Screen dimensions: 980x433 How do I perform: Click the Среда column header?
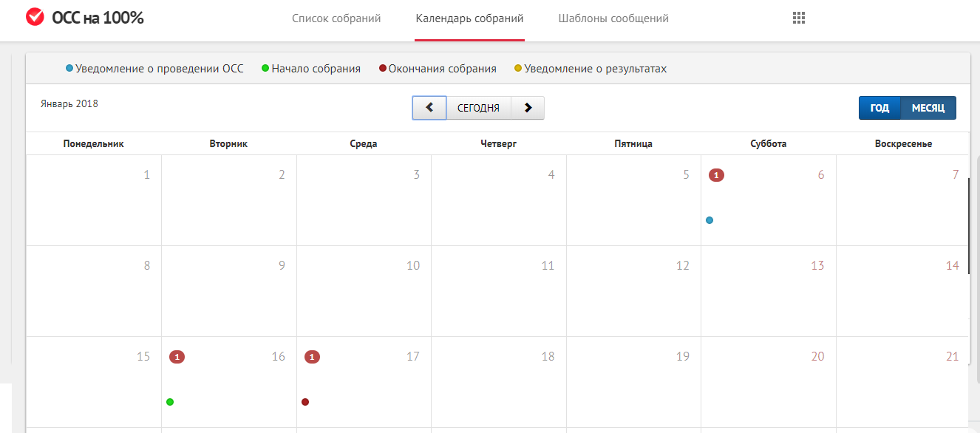[x=364, y=144]
